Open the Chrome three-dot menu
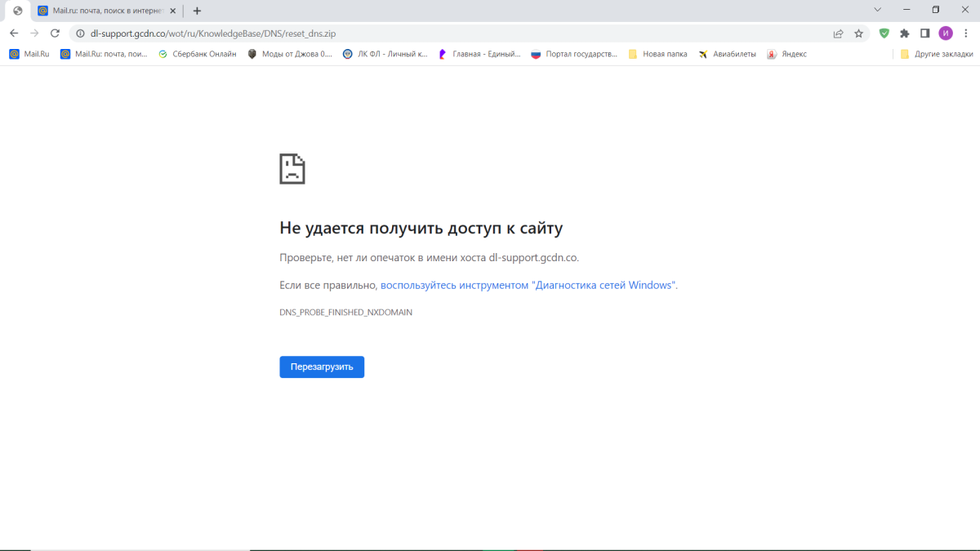Viewport: 980px width, 551px height. pyautogui.click(x=967, y=33)
